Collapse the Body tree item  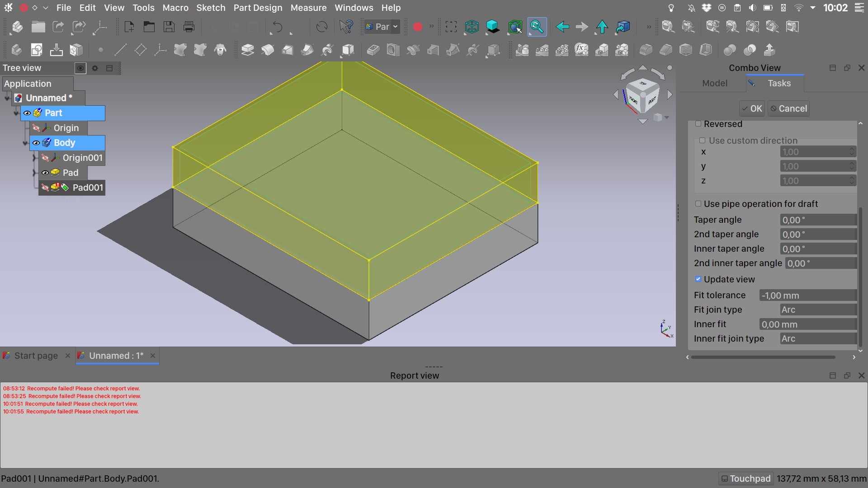point(25,143)
